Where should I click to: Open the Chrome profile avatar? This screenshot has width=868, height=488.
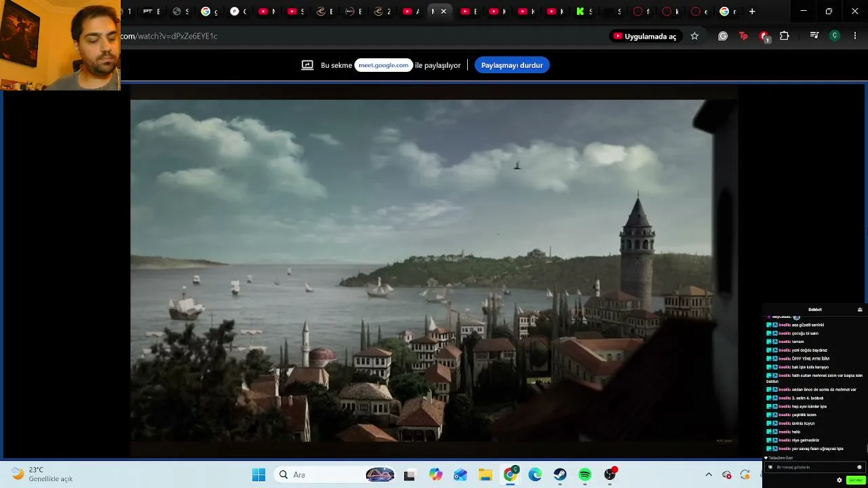coord(835,36)
